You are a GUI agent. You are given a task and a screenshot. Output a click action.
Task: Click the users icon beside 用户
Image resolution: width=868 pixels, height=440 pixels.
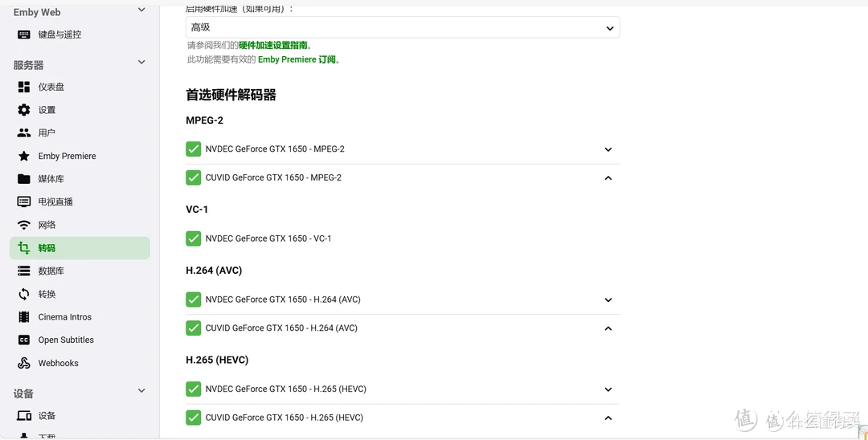tap(24, 132)
